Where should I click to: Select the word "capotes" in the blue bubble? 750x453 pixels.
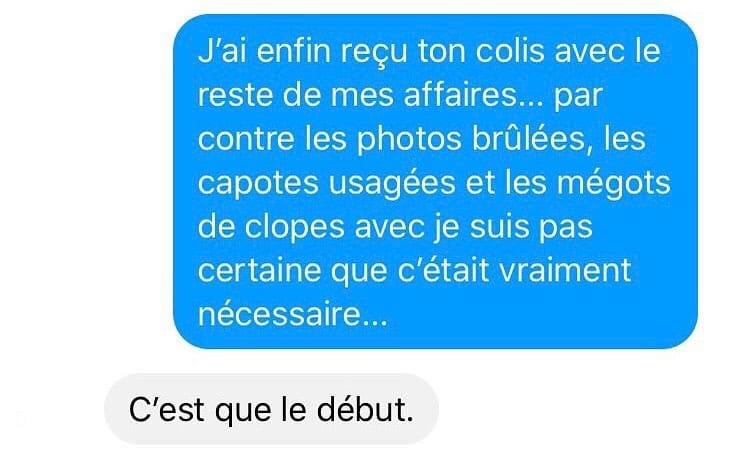point(258,185)
